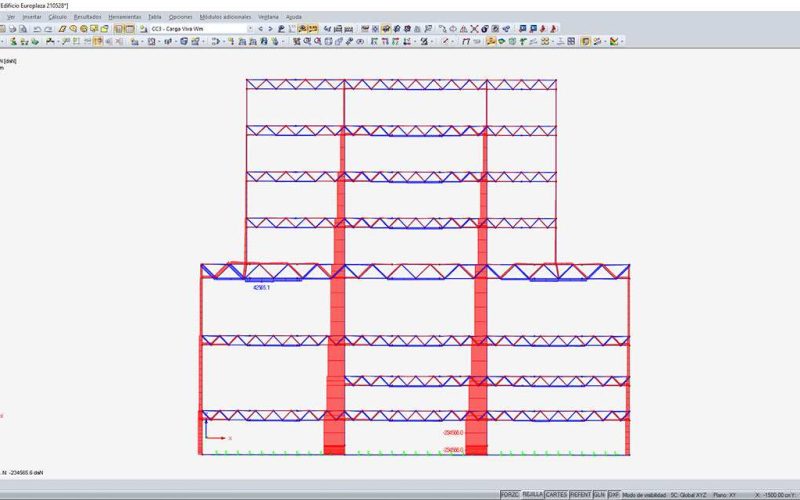Viewport: 800px width, 500px height.
Task: Select previous load case with left arrow
Action: [x=261, y=29]
